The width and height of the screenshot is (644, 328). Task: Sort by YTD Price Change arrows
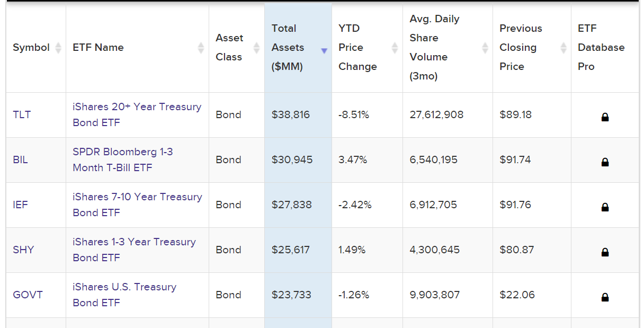[395, 48]
